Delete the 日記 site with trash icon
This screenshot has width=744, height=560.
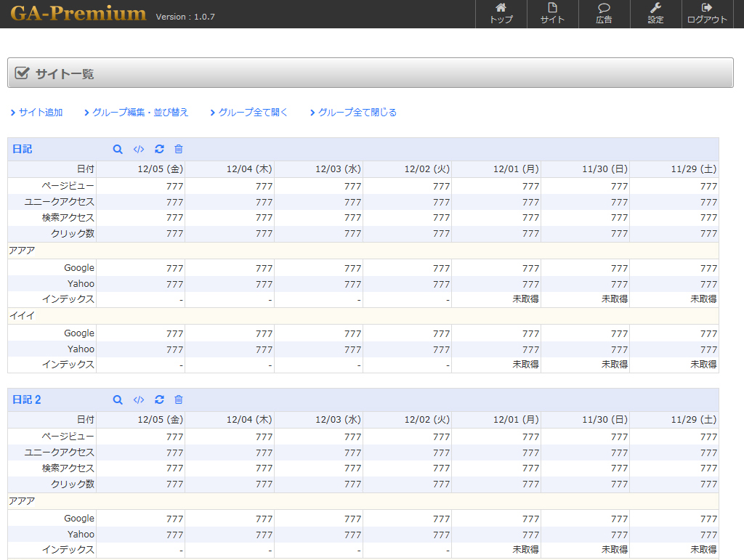(x=179, y=150)
